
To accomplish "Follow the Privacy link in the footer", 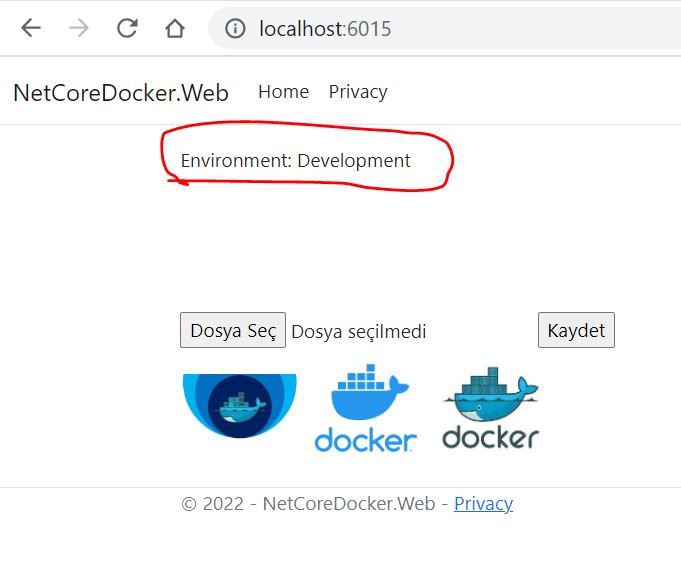I will point(483,504).
